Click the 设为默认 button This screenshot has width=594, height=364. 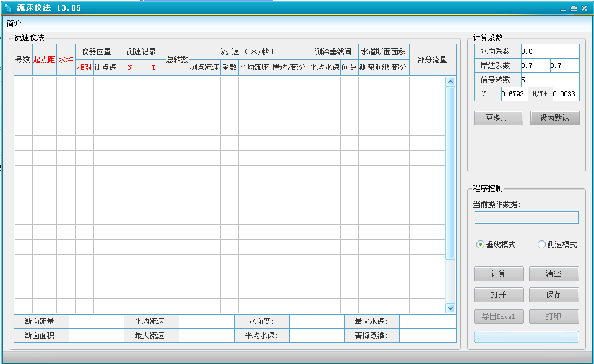click(554, 118)
